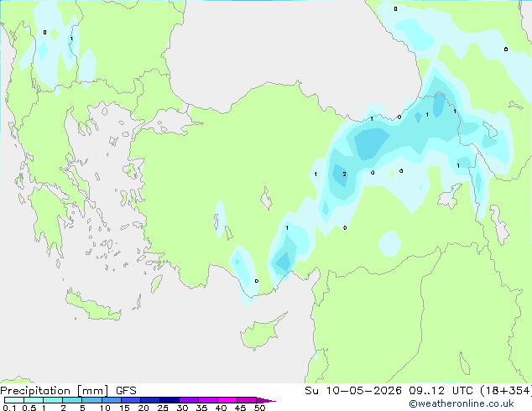This screenshot has height=411, width=532.
Task: Click the '45' legend value
Action: tap(240, 408)
